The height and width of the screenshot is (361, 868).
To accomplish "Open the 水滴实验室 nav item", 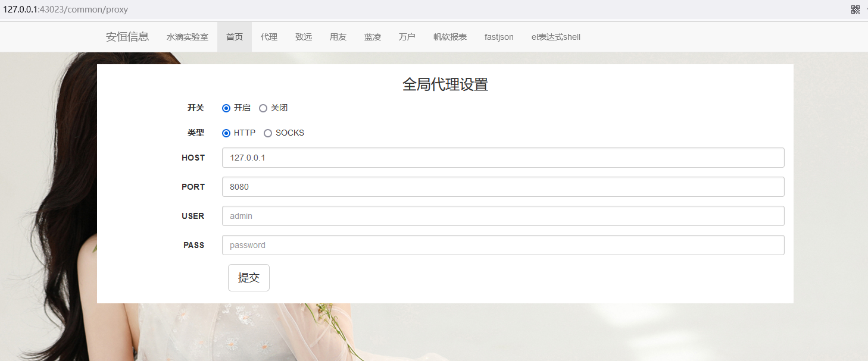I will coord(188,37).
